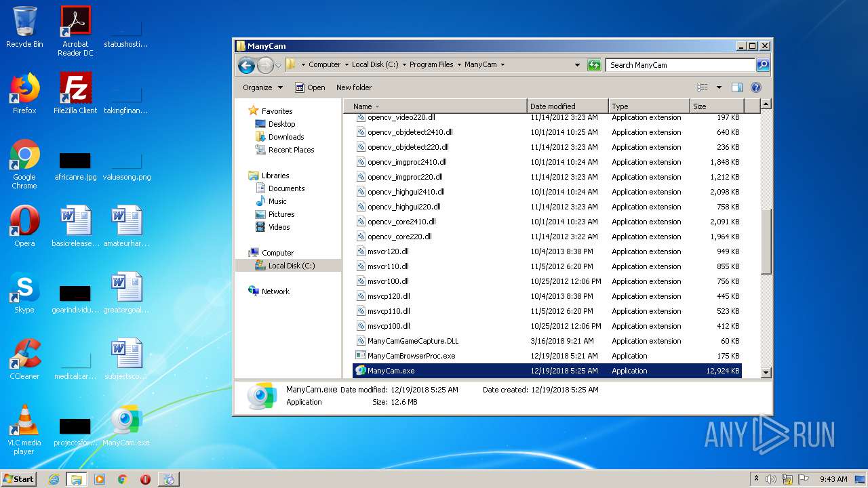Open Explorer help question mark icon
The width and height of the screenshot is (868, 488).
(x=756, y=87)
